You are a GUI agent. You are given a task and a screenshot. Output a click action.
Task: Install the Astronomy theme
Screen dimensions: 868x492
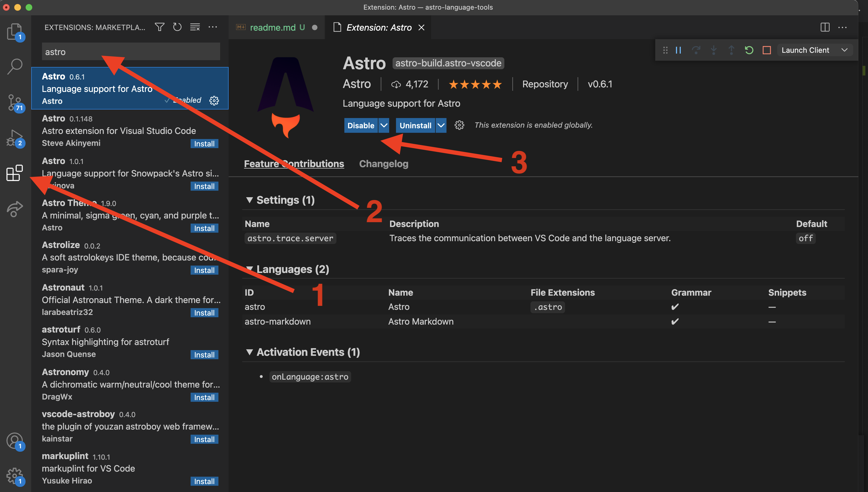(x=204, y=398)
